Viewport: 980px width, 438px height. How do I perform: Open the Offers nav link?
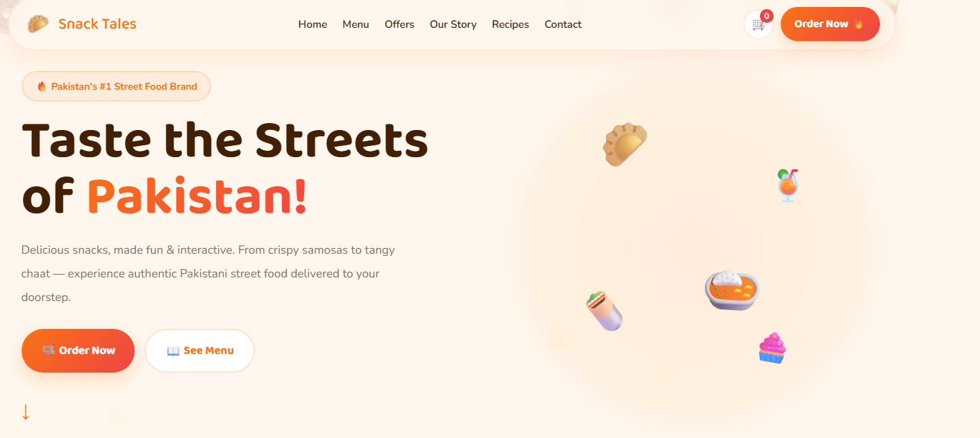click(x=399, y=24)
